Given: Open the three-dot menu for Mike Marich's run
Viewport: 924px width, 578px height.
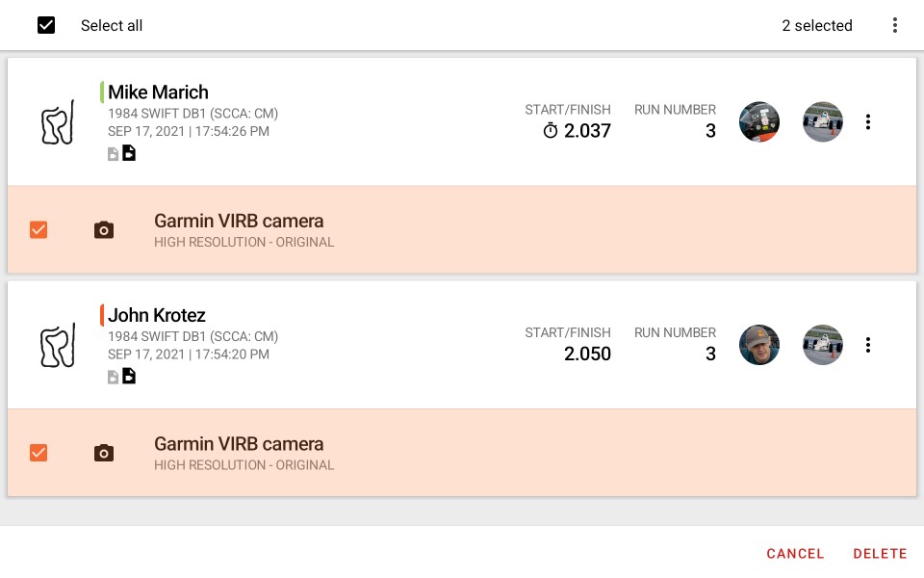Looking at the screenshot, I should coord(867,122).
